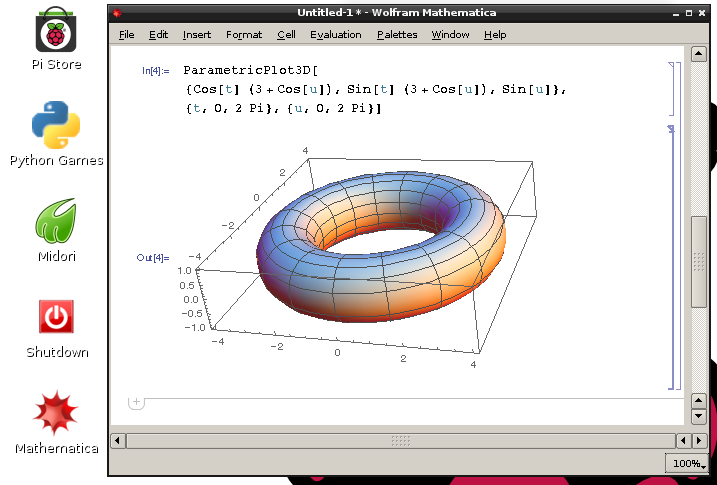
Task: Select the In[4] input cell bracket
Action: pos(671,89)
